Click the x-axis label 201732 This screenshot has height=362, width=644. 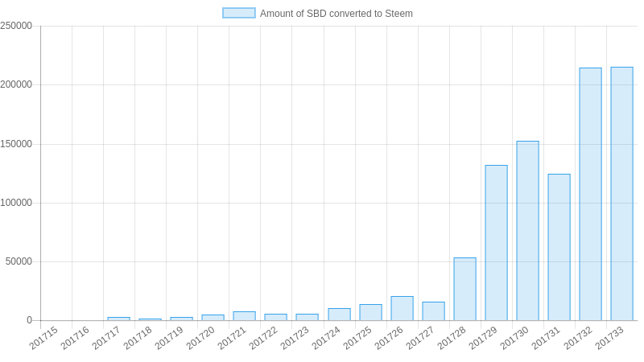click(x=578, y=338)
